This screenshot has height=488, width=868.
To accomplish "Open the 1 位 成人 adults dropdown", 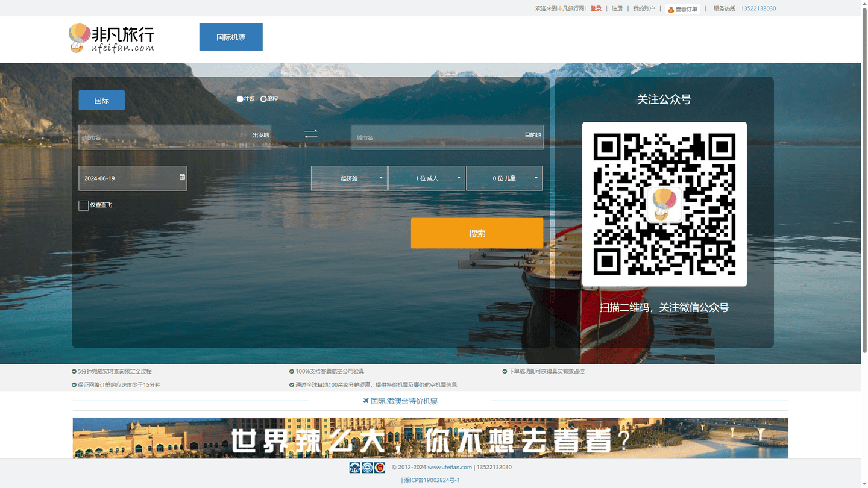I will point(427,178).
